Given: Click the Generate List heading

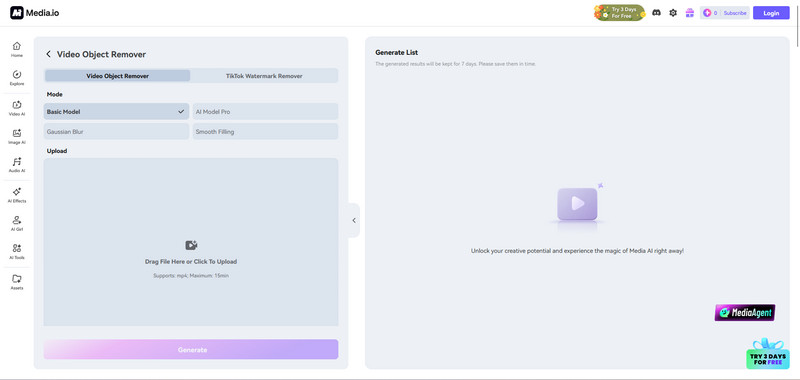Looking at the screenshot, I should [x=396, y=53].
